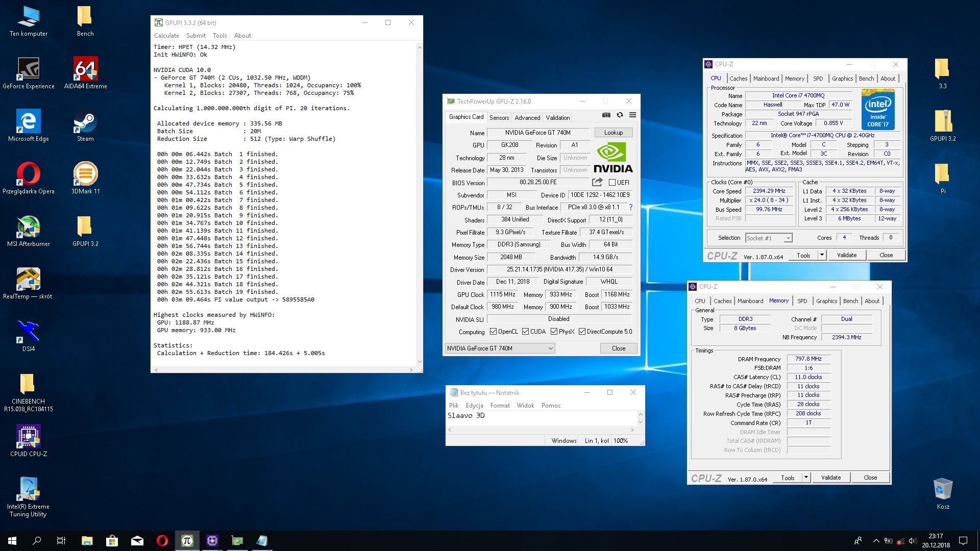Launch GeForce Experience shortcut
980x551 pixels.
coord(29,73)
